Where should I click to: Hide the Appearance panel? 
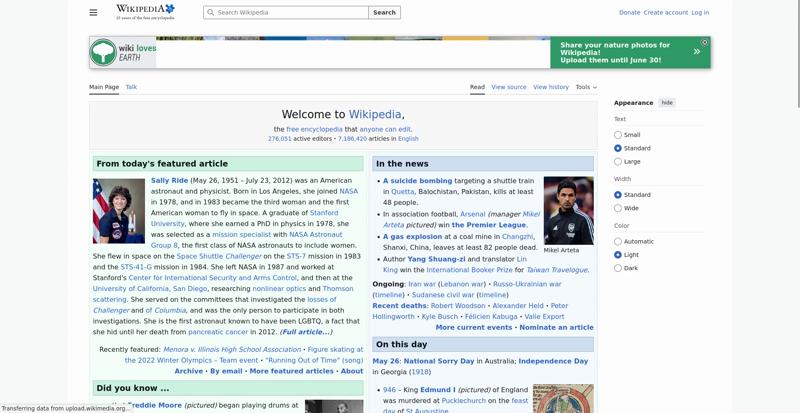click(667, 103)
